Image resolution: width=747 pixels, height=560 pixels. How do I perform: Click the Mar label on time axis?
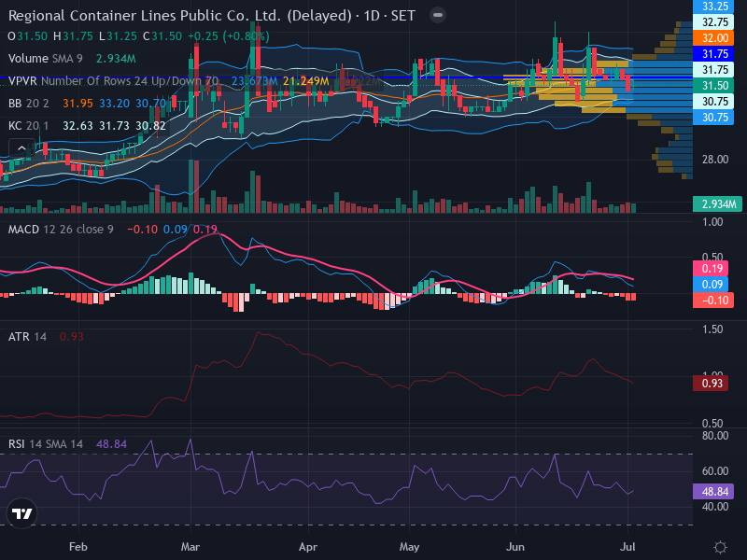[x=190, y=547]
